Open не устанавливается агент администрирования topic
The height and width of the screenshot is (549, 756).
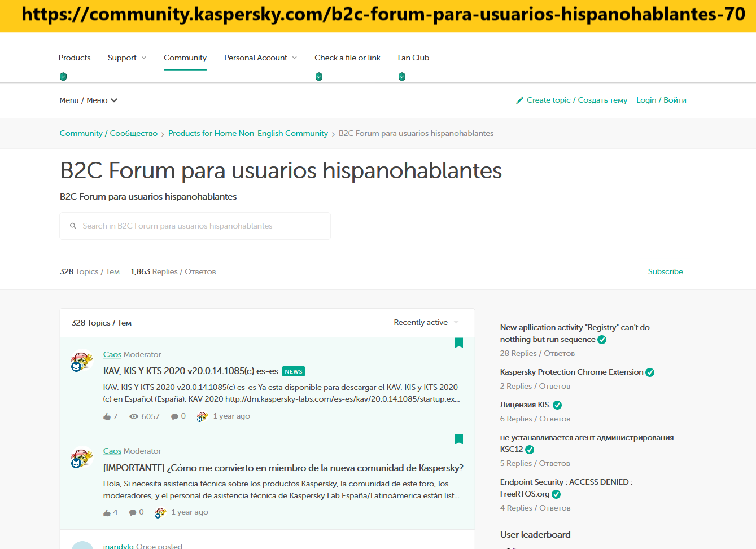tap(587, 443)
